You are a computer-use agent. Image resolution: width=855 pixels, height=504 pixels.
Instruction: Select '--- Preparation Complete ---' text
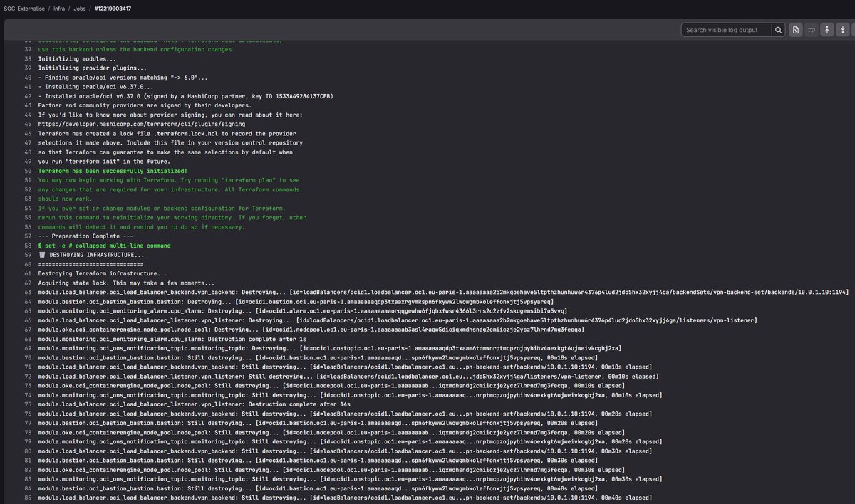tap(85, 236)
